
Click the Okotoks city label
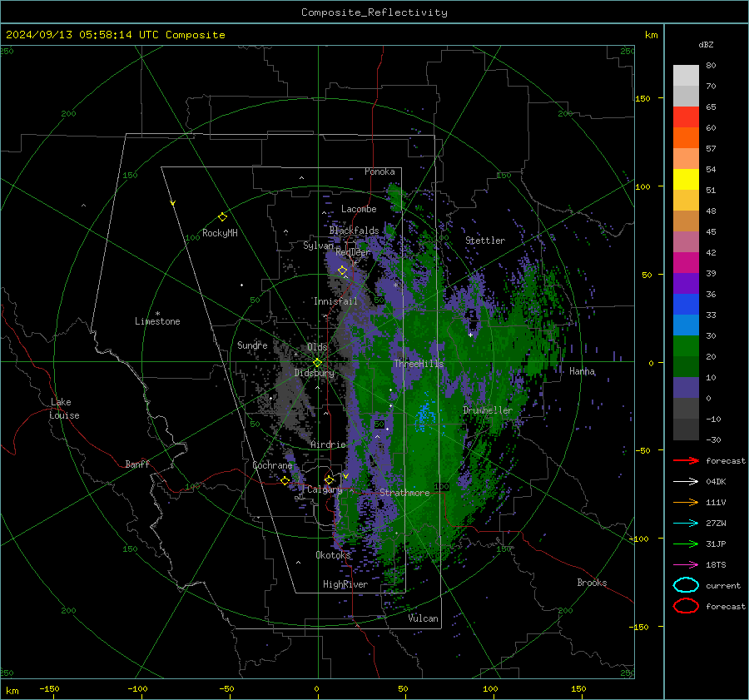coord(333,554)
